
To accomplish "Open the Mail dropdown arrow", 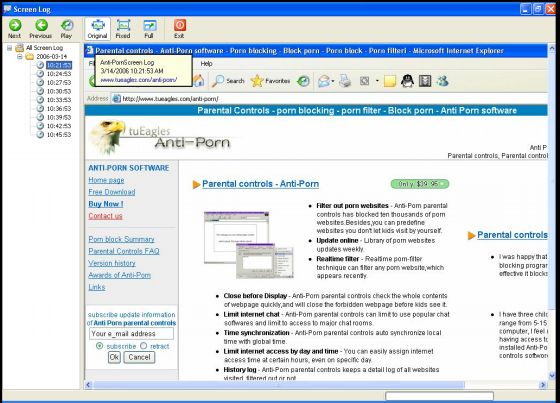I will [x=333, y=81].
